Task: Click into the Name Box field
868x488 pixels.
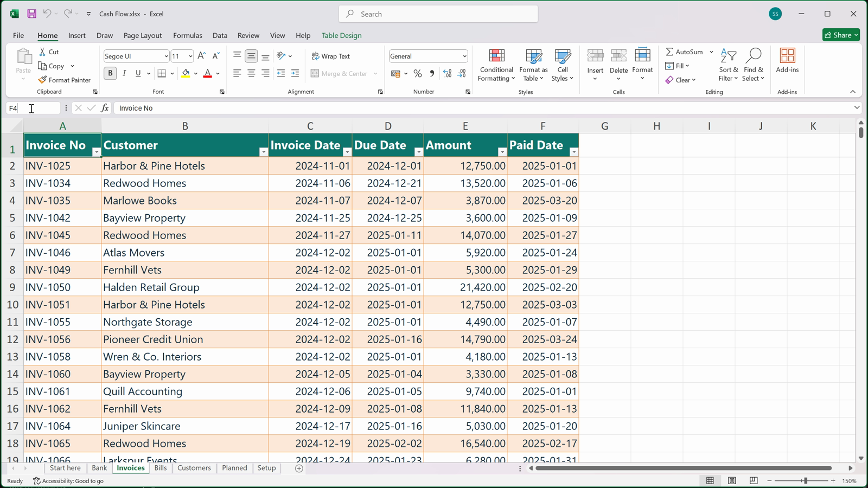Action: click(x=33, y=108)
